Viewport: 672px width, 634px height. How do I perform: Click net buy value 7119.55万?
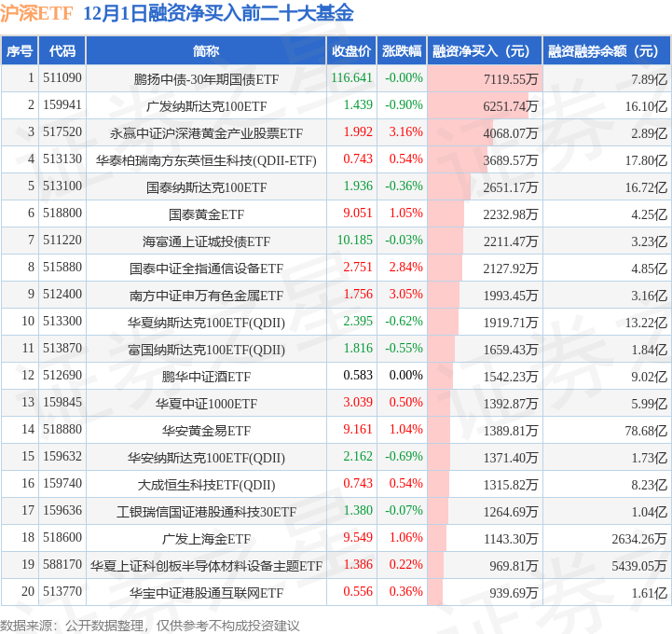[511, 79]
